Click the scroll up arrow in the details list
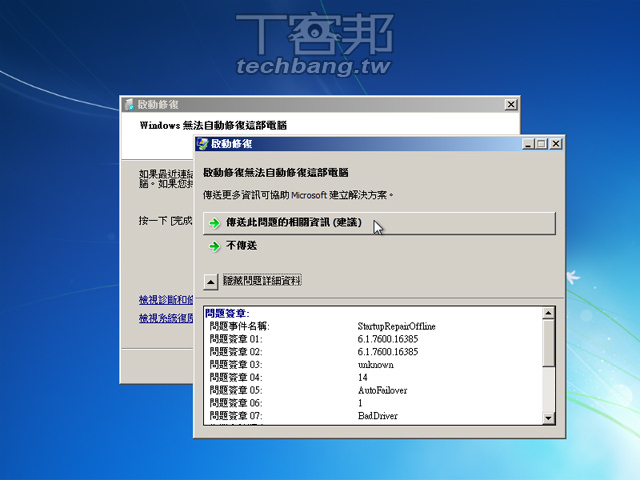 (x=548, y=313)
